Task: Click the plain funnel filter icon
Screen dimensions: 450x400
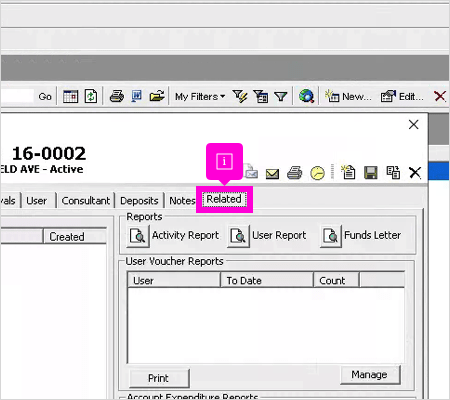Action: pos(281,97)
